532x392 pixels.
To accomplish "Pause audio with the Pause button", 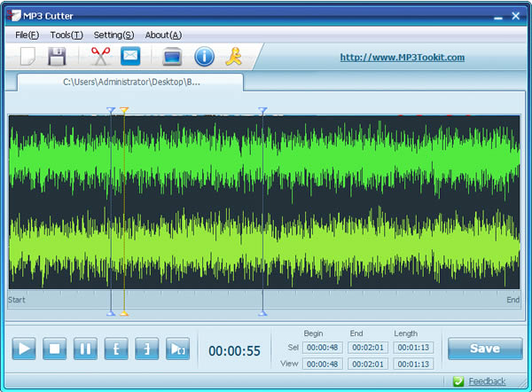I will pyautogui.click(x=85, y=349).
